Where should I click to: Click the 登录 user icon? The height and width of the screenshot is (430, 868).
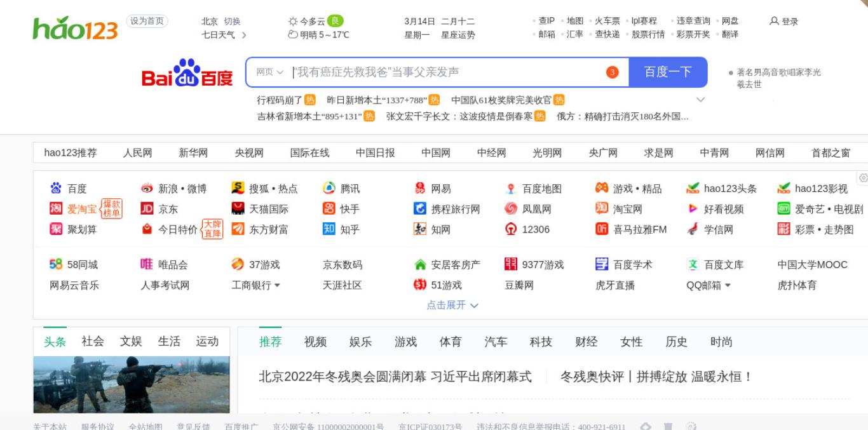pos(774,21)
